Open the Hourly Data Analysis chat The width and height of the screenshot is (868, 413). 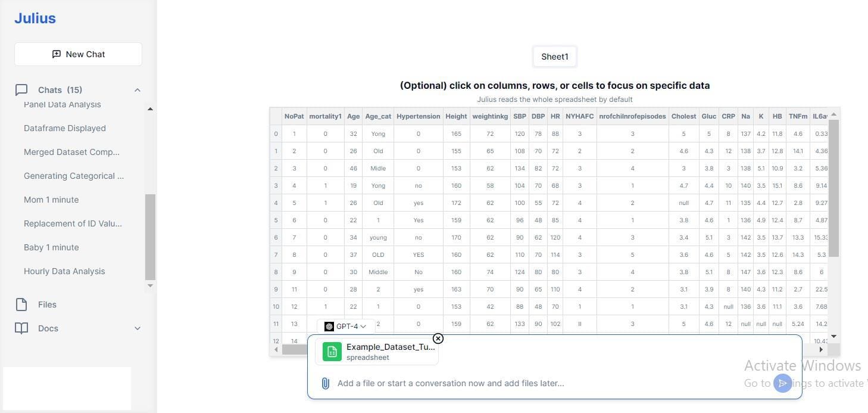tap(64, 271)
